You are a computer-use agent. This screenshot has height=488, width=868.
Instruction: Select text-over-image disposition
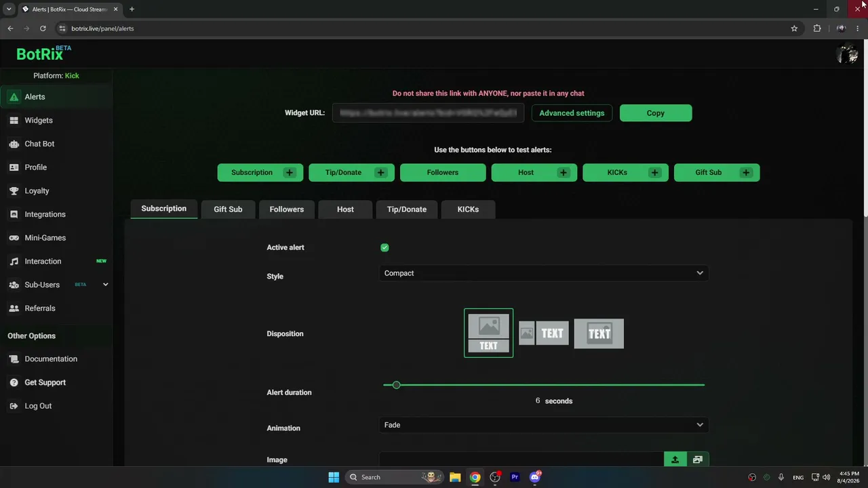pyautogui.click(x=599, y=333)
